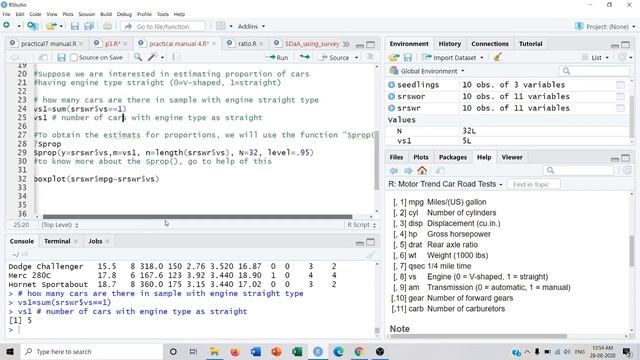Click the Help pane vertical scrollbar
640x360 pixels.
632,251
